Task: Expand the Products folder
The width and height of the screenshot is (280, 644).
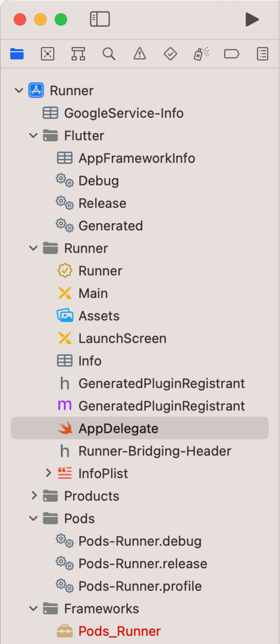Action: point(34,496)
